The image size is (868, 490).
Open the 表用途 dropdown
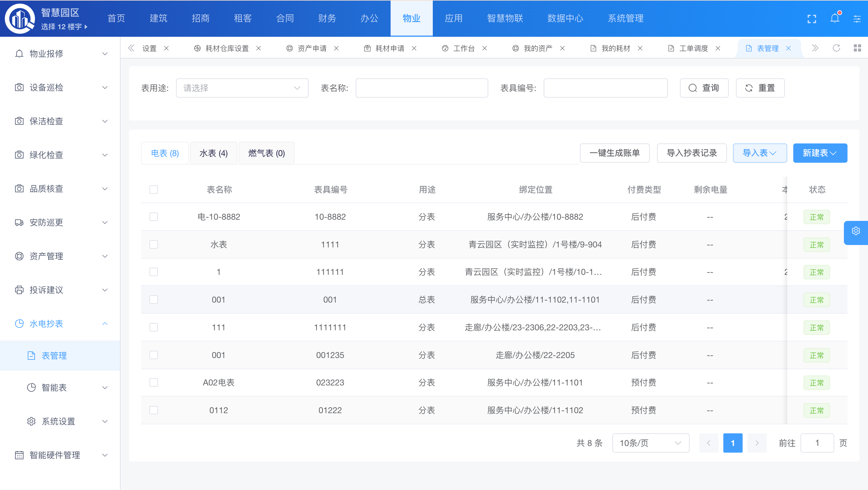pos(242,88)
